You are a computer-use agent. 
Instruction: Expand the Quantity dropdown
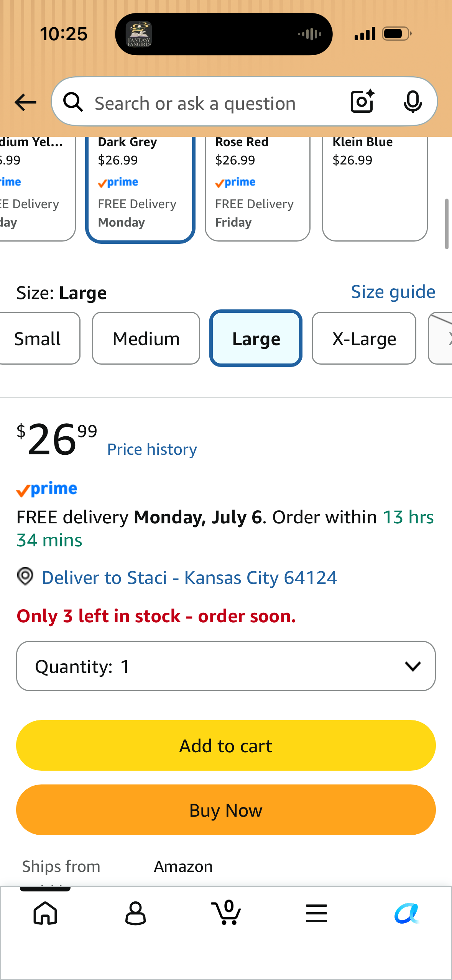tap(226, 666)
